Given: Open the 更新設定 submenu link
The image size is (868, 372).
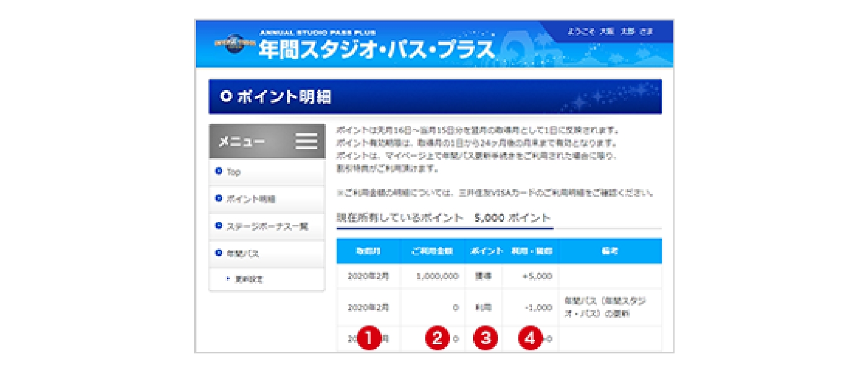Looking at the screenshot, I should click(267, 279).
